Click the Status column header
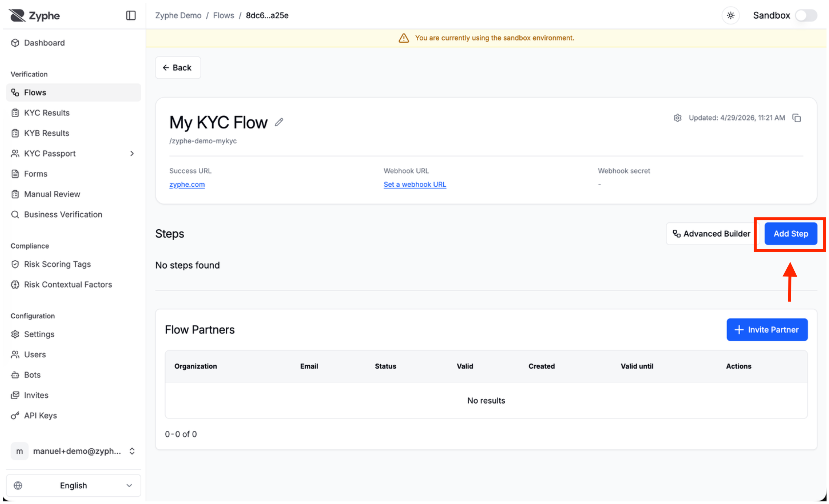Image resolution: width=829 pixels, height=504 pixels. click(386, 366)
